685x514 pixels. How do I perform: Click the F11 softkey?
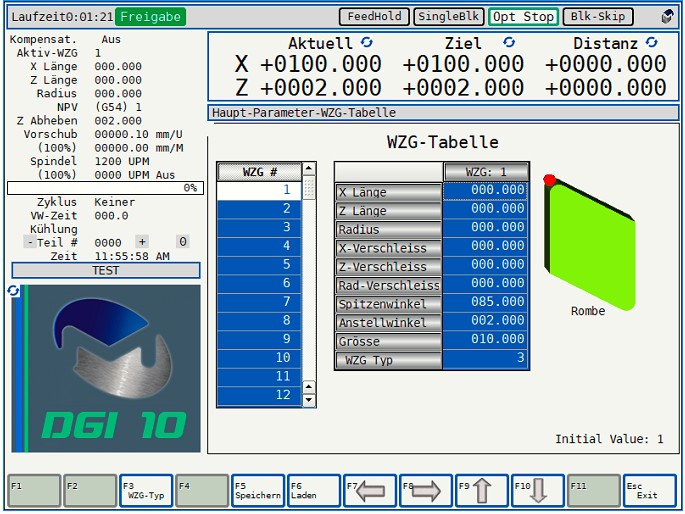point(593,490)
